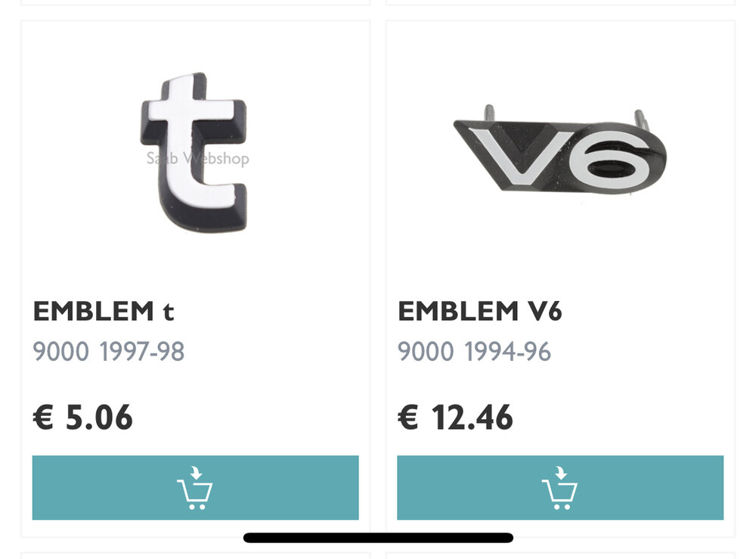
Task: Tap the partial product card above EMBLEM t
Action: coord(195,2)
